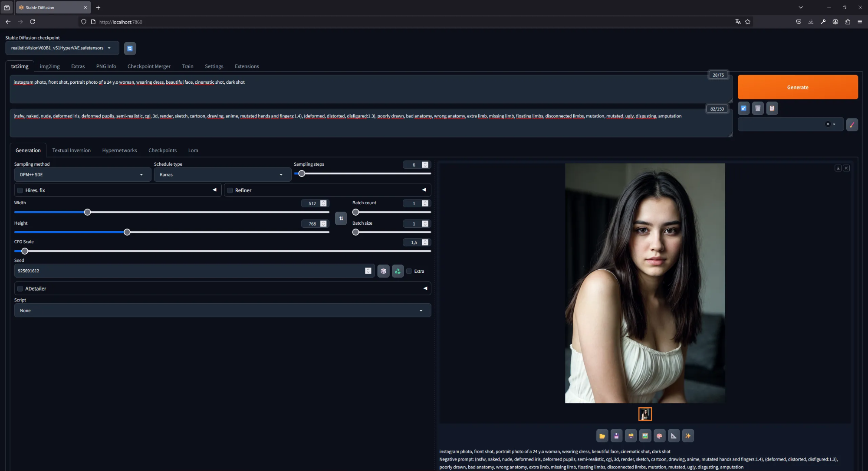Click the sparkles hires upscale icon
The width and height of the screenshot is (868, 471).
pyautogui.click(x=688, y=436)
